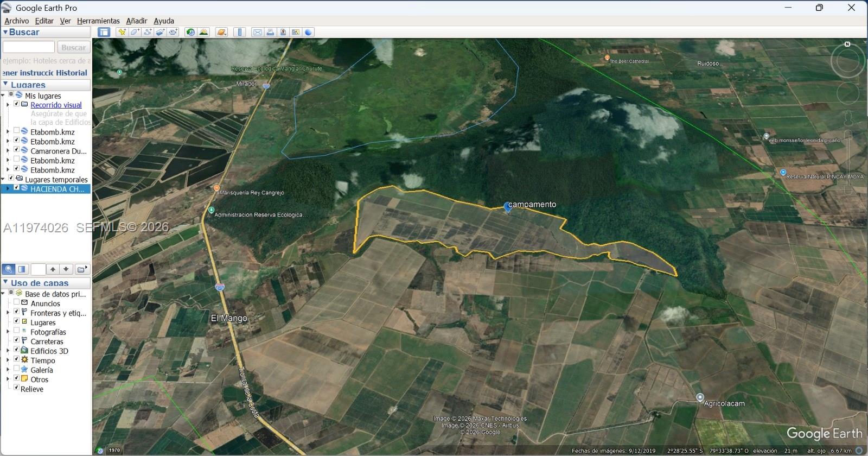Image resolution: width=868 pixels, height=456 pixels.
Task: Open the historical imagery clock tool
Action: (x=190, y=32)
